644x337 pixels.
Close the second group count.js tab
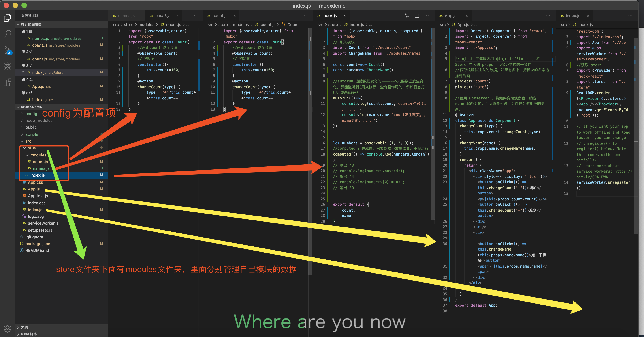[x=235, y=16]
